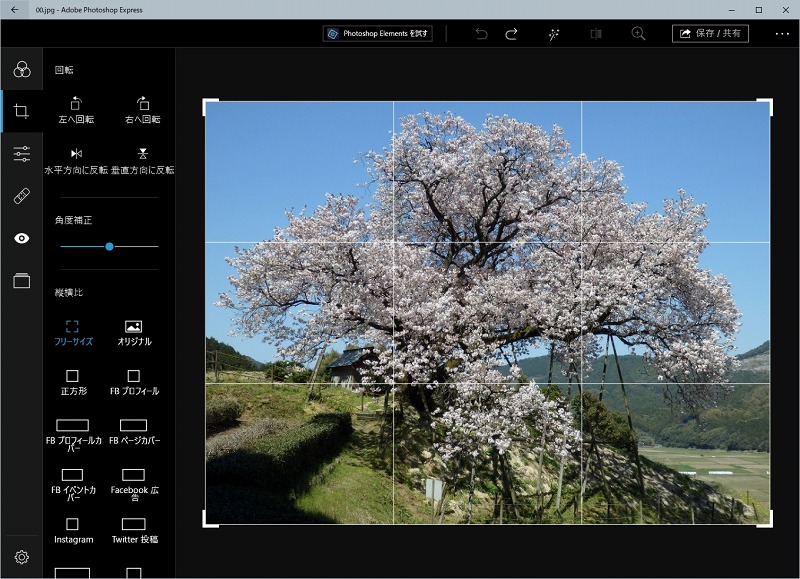Flip horizontally (水平方向に反転)
The height and width of the screenshot is (579, 800).
pos(76,161)
